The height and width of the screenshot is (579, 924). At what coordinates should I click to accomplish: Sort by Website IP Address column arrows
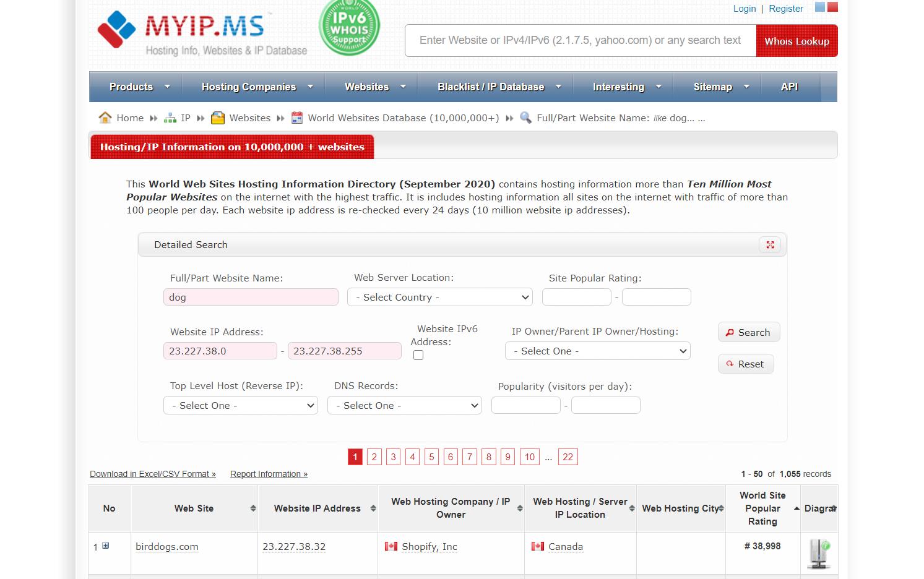tap(373, 508)
